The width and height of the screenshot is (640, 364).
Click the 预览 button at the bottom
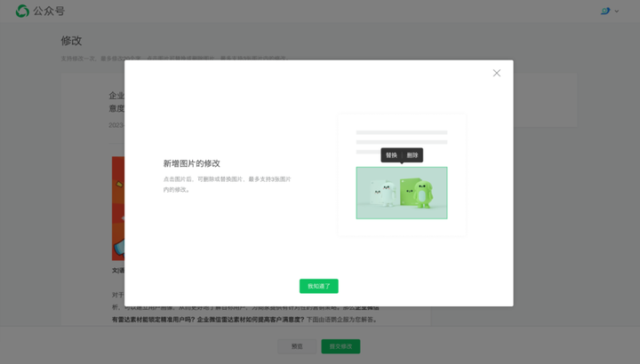[x=297, y=346]
